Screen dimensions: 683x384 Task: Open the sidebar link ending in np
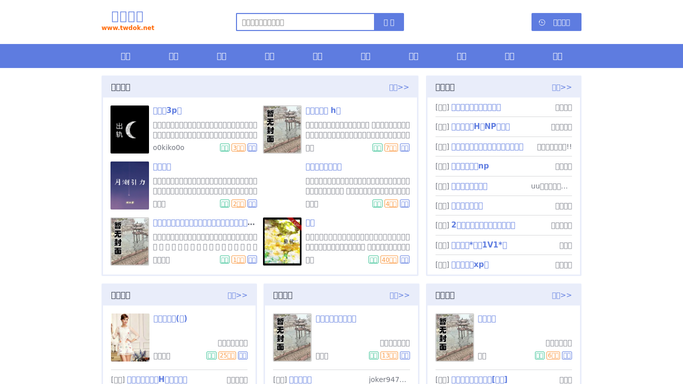point(470,166)
